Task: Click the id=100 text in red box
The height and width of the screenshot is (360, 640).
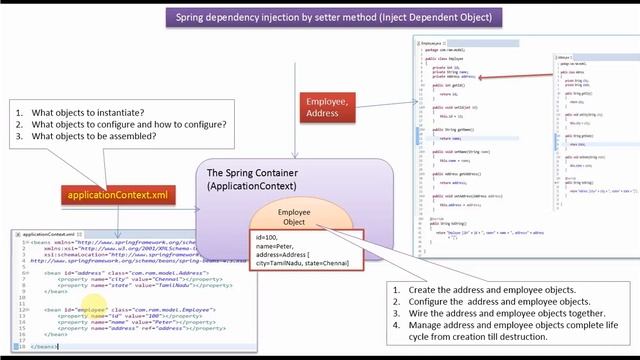Action: [x=267, y=238]
